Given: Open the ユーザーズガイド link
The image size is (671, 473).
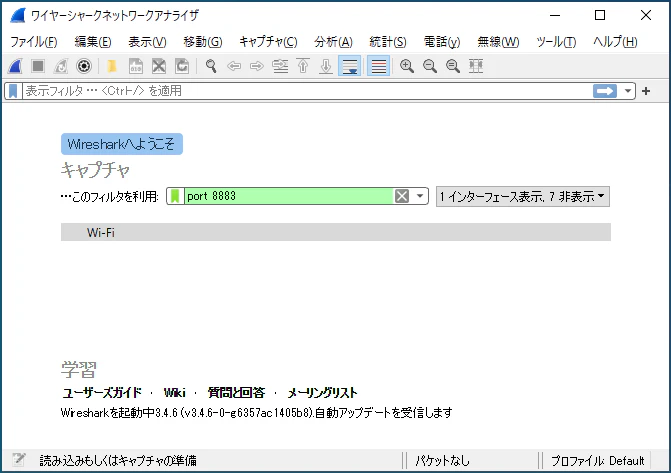Looking at the screenshot, I should pyautogui.click(x=102, y=393).
